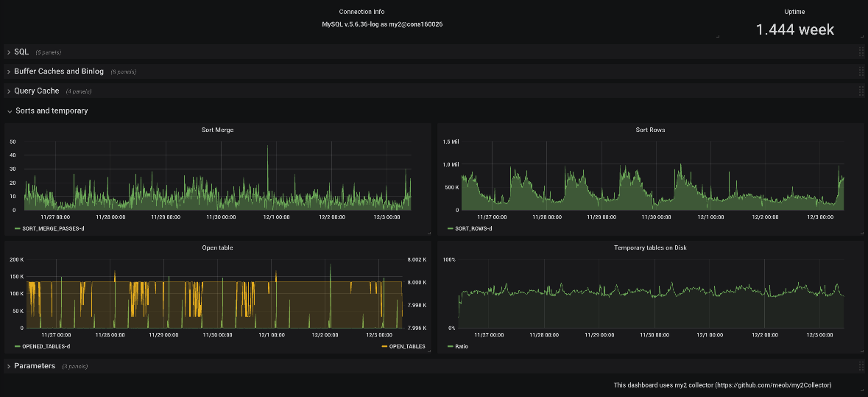The width and height of the screenshot is (868, 397).
Task: Click the my2Collector GitHub URL footer text
Action: [x=773, y=384]
